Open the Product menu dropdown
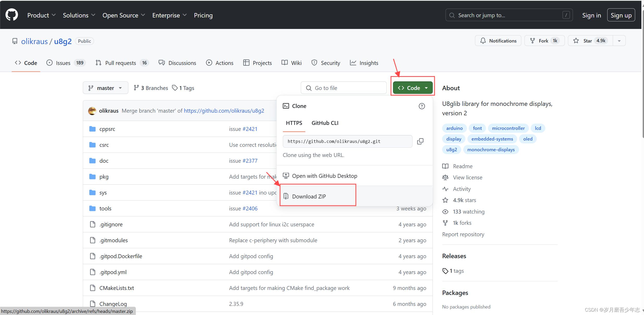This screenshot has height=315, width=644. click(41, 15)
